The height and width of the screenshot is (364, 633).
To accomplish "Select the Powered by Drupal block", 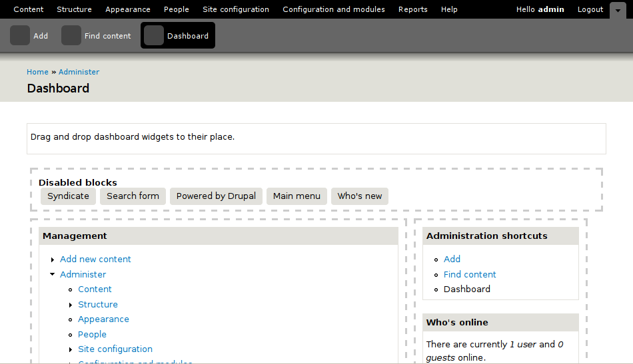I will 216,196.
